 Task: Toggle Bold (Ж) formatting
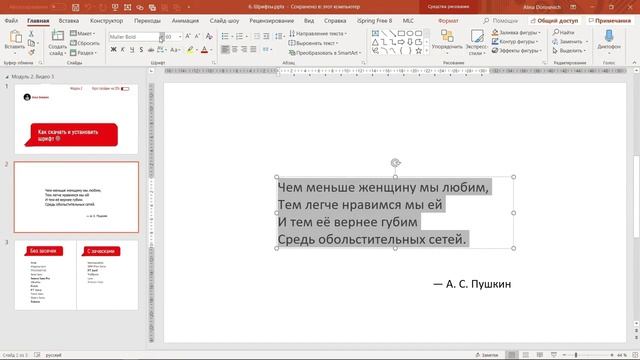pyautogui.click(x=113, y=49)
